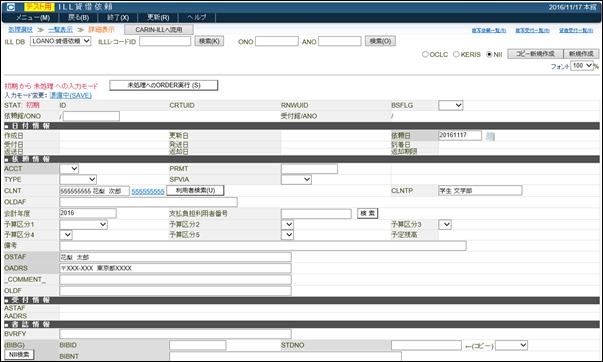The width and height of the screenshot is (603, 362).
Task: Select the KERIS radio button
Action: [456, 54]
